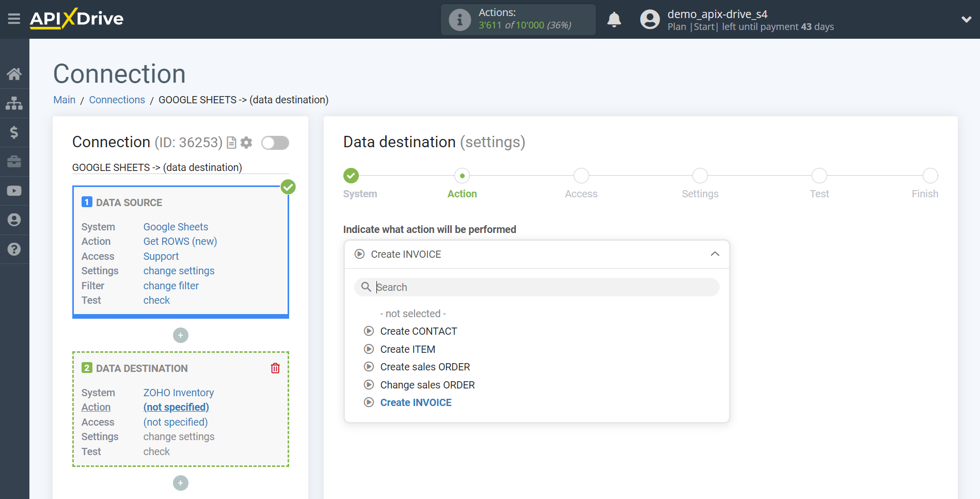Image resolution: width=980 pixels, height=499 pixels.
Task: Select Create sales ORDER option
Action: [425, 367]
